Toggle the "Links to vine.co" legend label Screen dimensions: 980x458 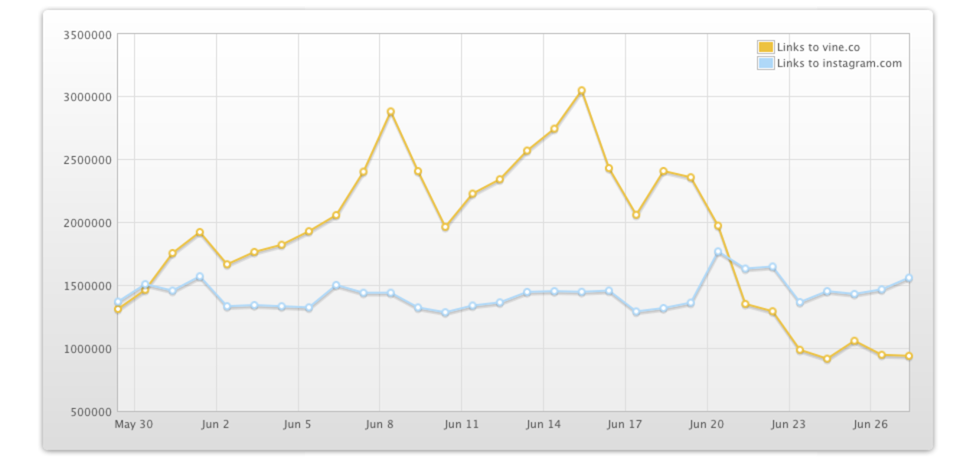[x=818, y=47]
